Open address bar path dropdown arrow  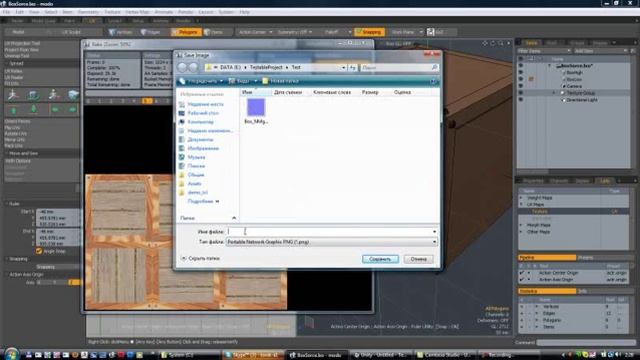pyautogui.click(x=344, y=67)
